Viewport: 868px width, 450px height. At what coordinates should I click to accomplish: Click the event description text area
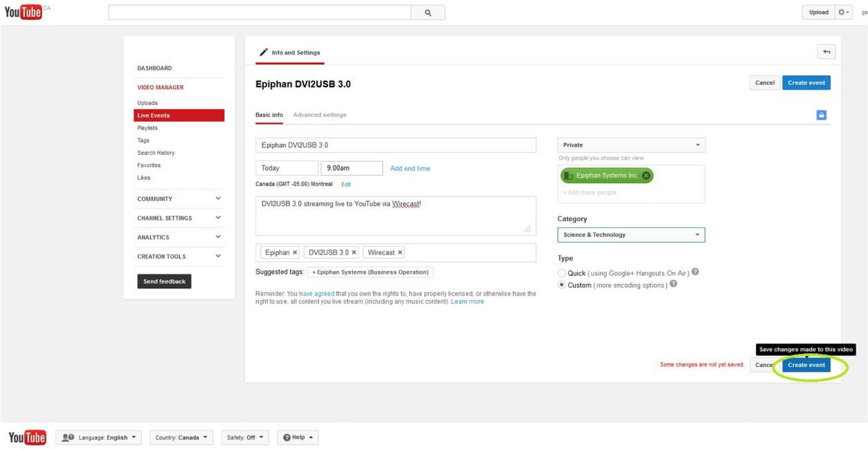coord(396,216)
